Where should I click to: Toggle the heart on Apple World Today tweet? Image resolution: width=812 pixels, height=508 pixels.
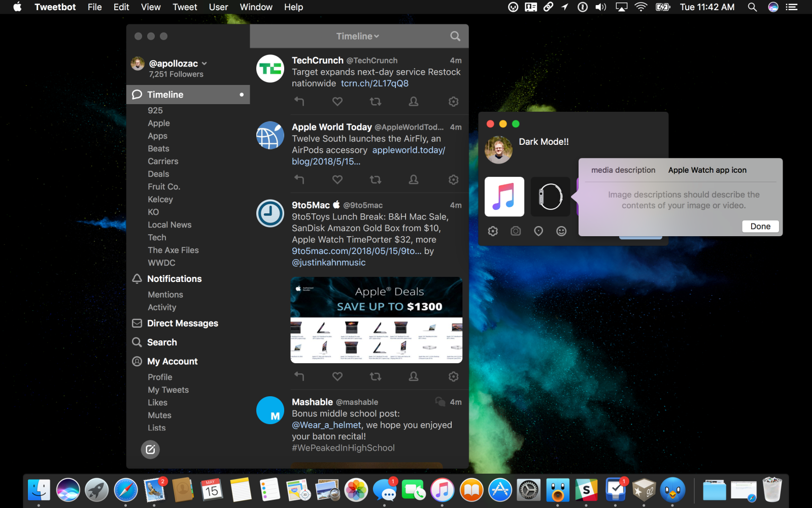click(337, 179)
